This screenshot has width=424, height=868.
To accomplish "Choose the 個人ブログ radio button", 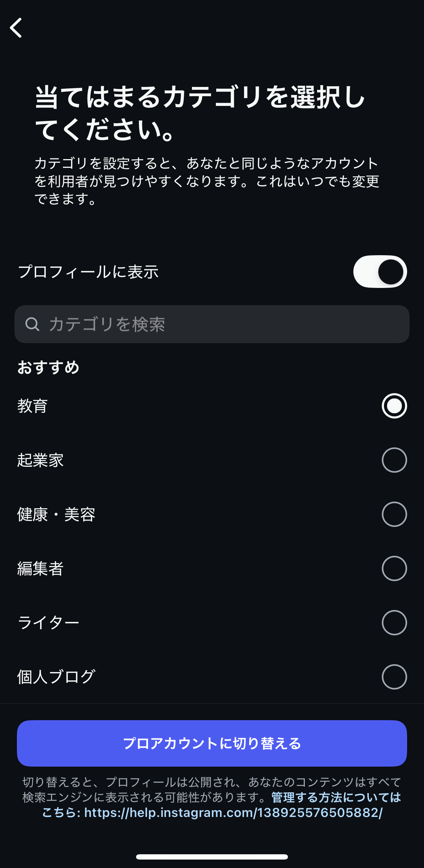I will (394, 677).
